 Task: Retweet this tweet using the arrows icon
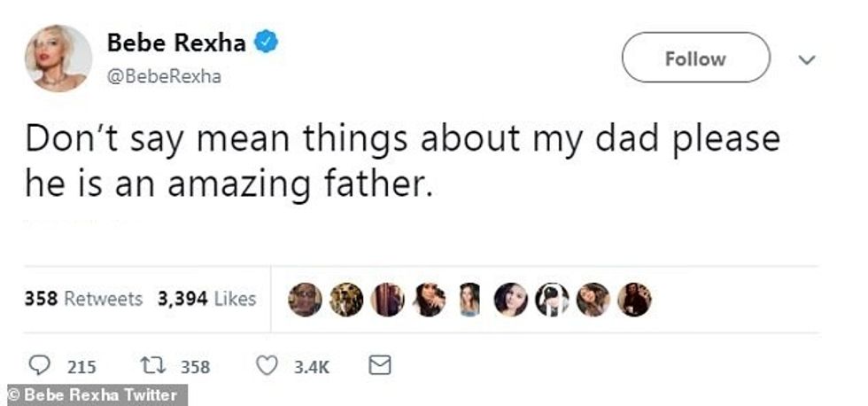click(151, 366)
